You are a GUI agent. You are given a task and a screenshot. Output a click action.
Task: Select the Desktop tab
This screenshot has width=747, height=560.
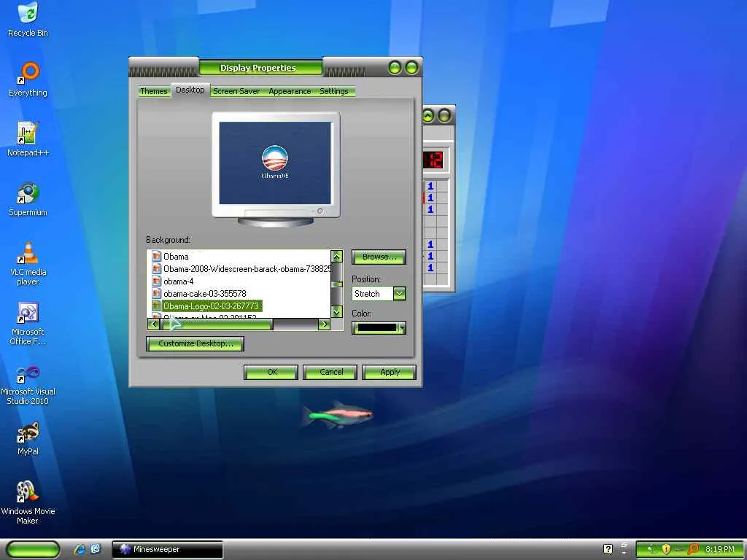coord(190,90)
